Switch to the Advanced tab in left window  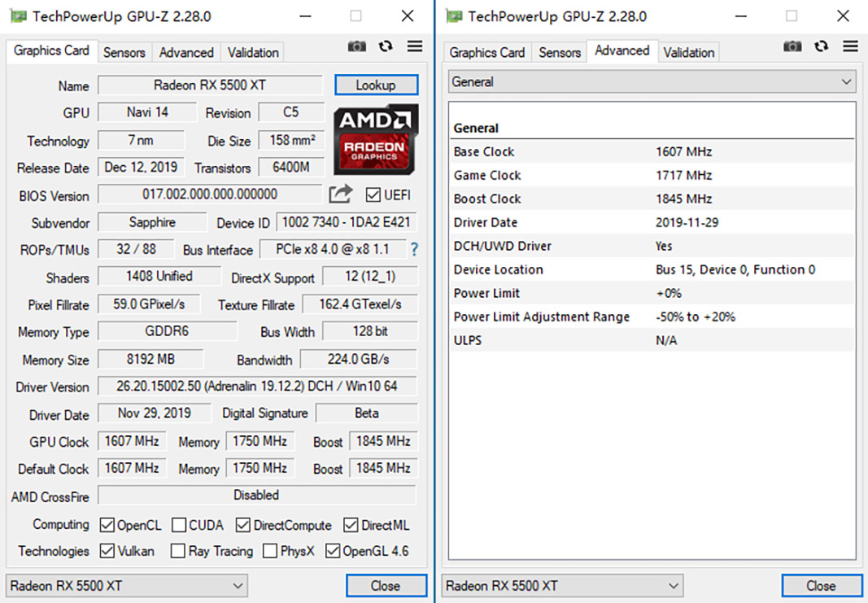186,53
